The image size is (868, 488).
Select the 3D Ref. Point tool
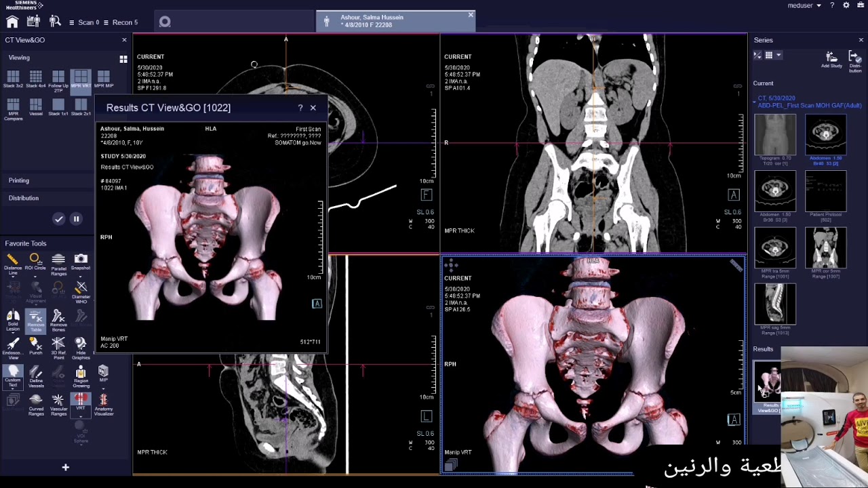[x=58, y=348]
